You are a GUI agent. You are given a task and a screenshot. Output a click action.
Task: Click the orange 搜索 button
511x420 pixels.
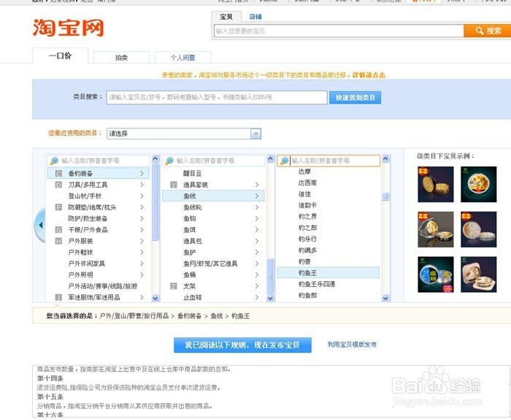[488, 31]
